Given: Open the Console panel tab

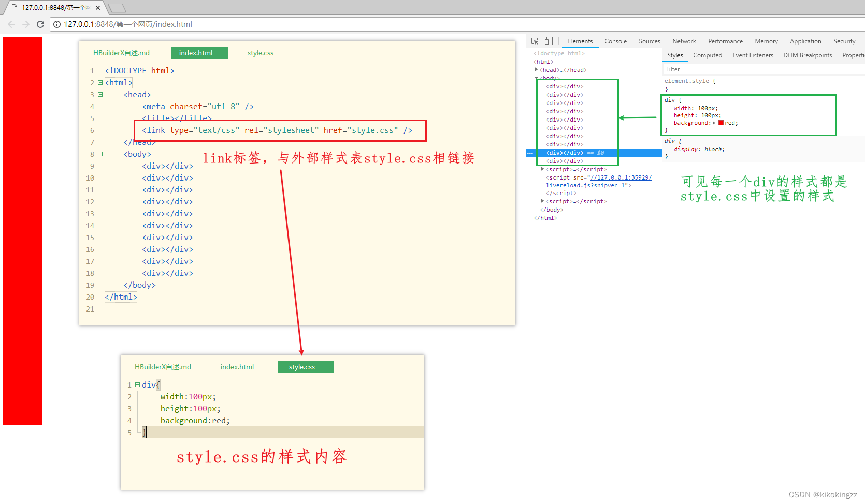Looking at the screenshot, I should pyautogui.click(x=615, y=41).
